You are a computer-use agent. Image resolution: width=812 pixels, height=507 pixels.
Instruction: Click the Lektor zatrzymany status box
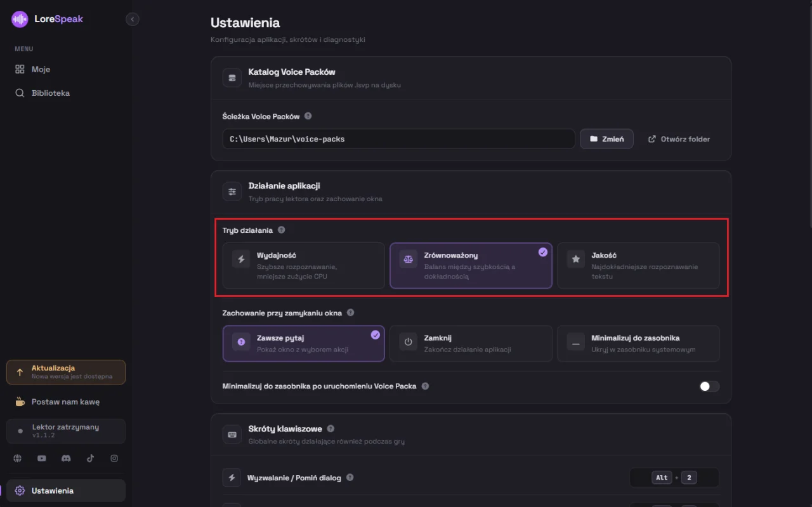click(x=66, y=431)
